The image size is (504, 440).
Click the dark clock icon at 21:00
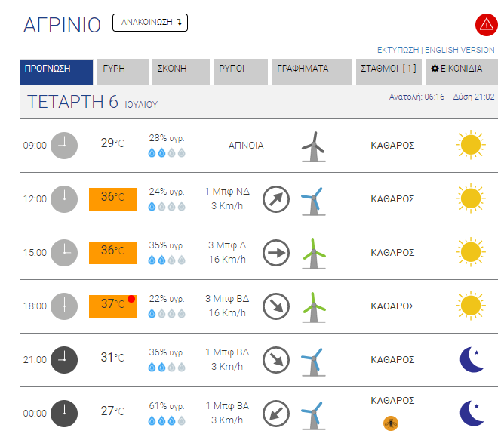(x=64, y=359)
